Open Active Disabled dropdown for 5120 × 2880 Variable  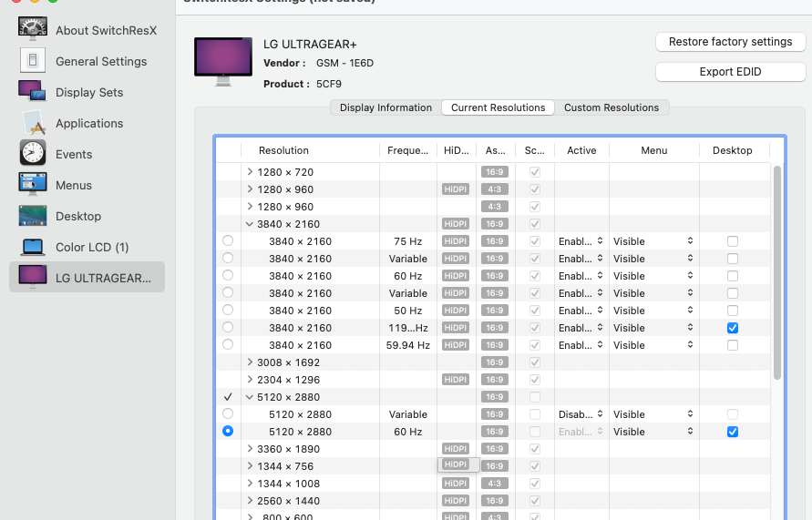tap(581, 414)
